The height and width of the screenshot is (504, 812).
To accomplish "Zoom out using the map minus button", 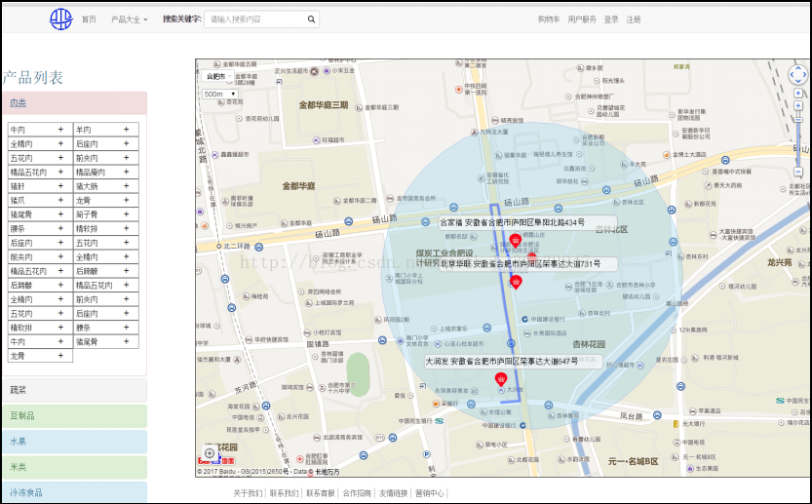I will pyautogui.click(x=798, y=172).
